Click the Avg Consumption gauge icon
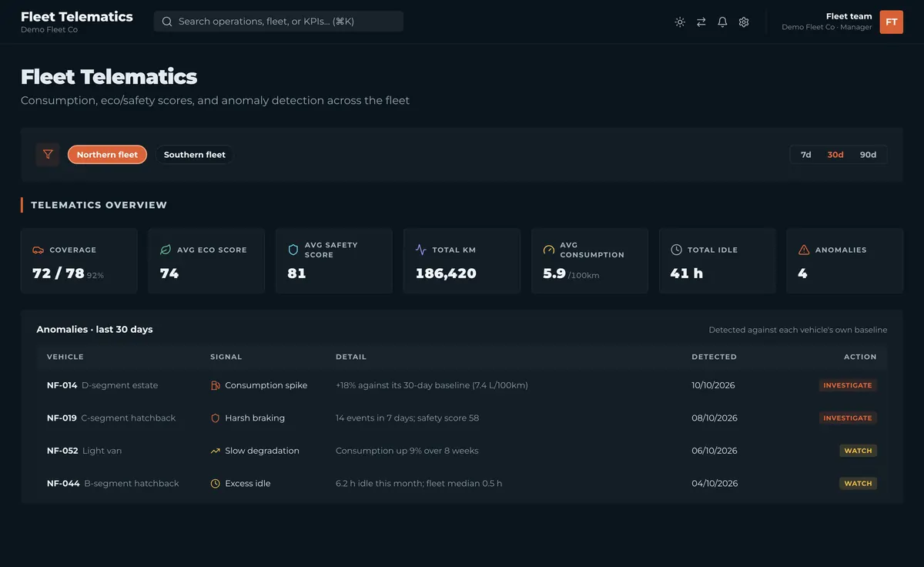Viewport: 924px width, 567px height. (549, 250)
